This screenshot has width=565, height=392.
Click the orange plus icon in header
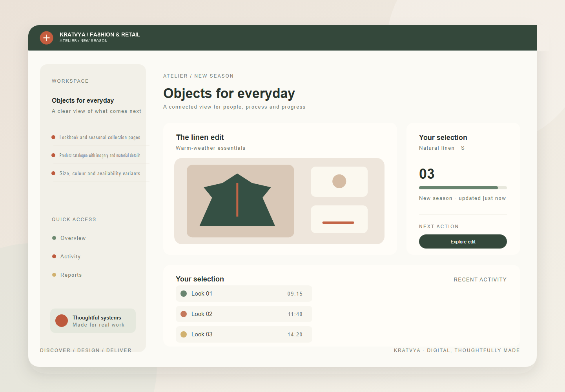coord(46,38)
